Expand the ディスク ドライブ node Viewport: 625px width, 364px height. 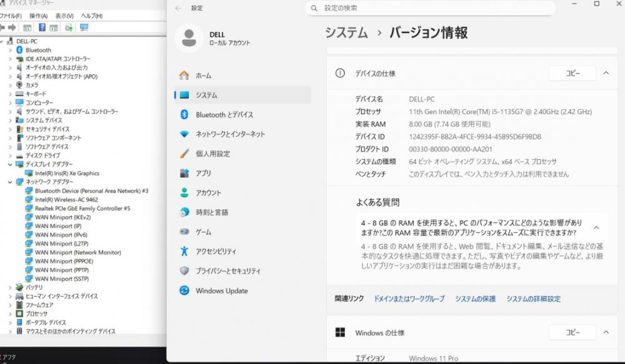[x=10, y=155]
